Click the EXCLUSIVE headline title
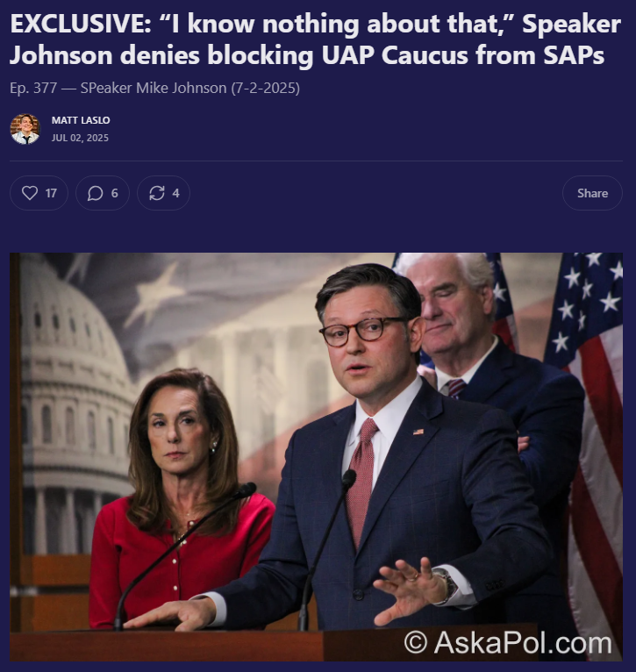Image resolution: width=636 pixels, height=672 pixels. click(x=316, y=39)
